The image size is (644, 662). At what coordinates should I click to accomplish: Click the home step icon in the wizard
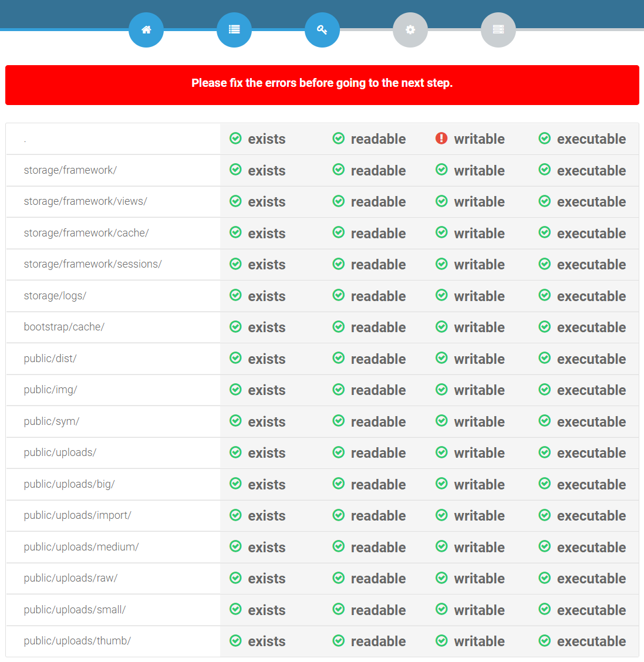coord(146,29)
